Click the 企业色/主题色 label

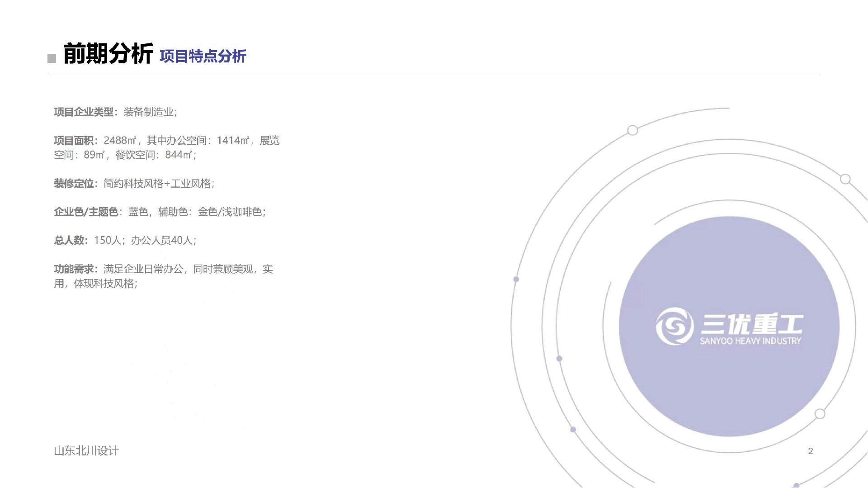86,212
